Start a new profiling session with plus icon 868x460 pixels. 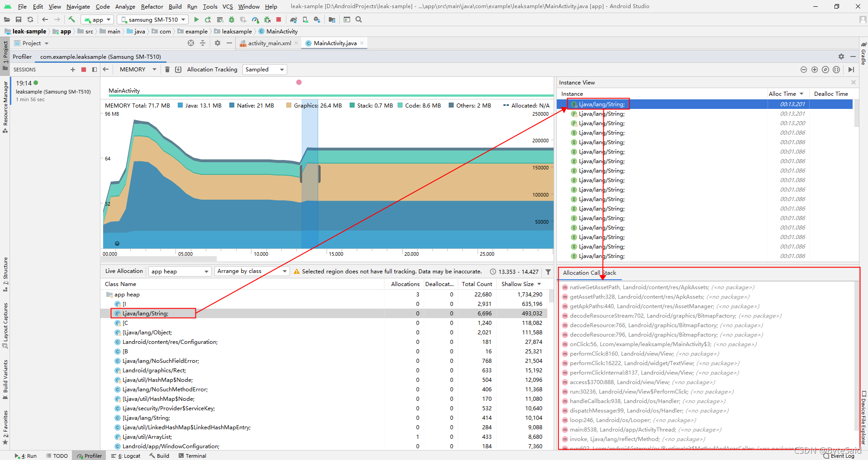pyautogui.click(x=73, y=69)
